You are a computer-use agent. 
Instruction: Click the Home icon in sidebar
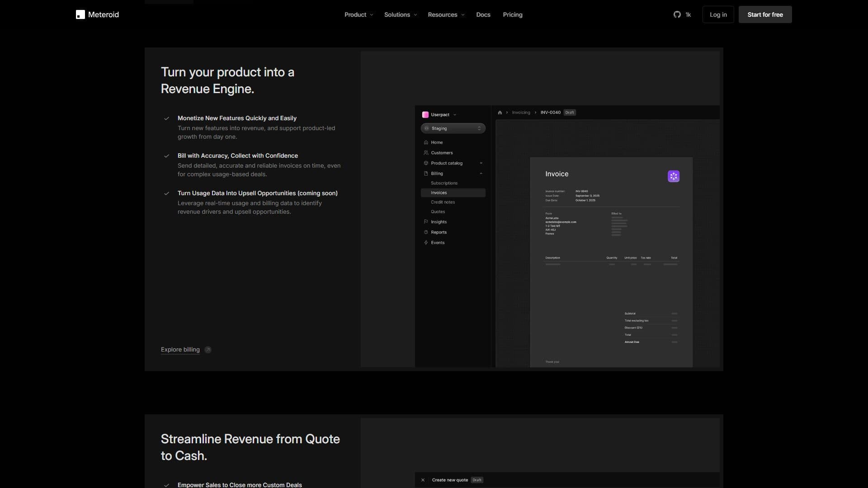point(426,142)
